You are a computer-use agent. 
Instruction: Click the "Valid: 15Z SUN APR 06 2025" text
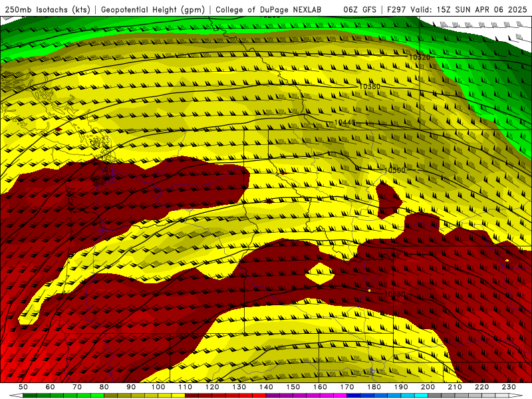pos(469,9)
